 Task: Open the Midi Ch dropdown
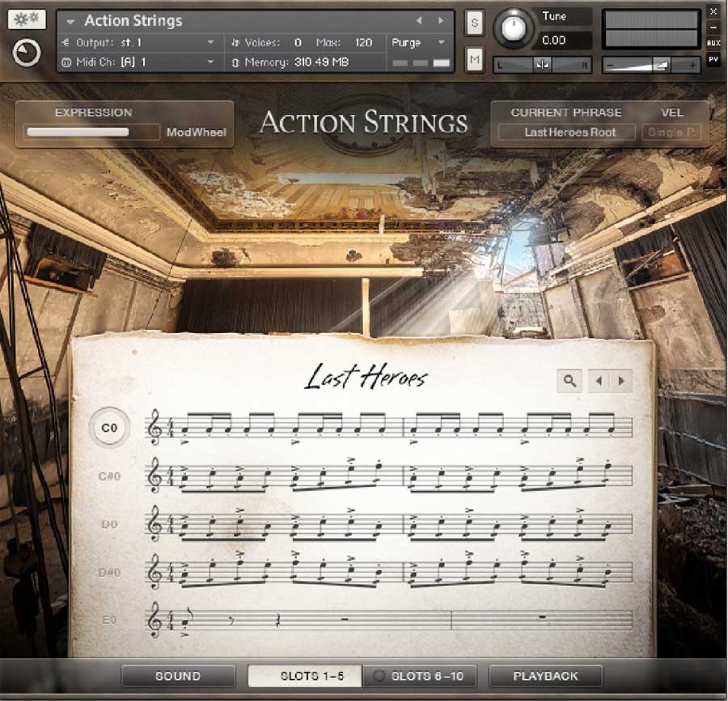click(139, 61)
